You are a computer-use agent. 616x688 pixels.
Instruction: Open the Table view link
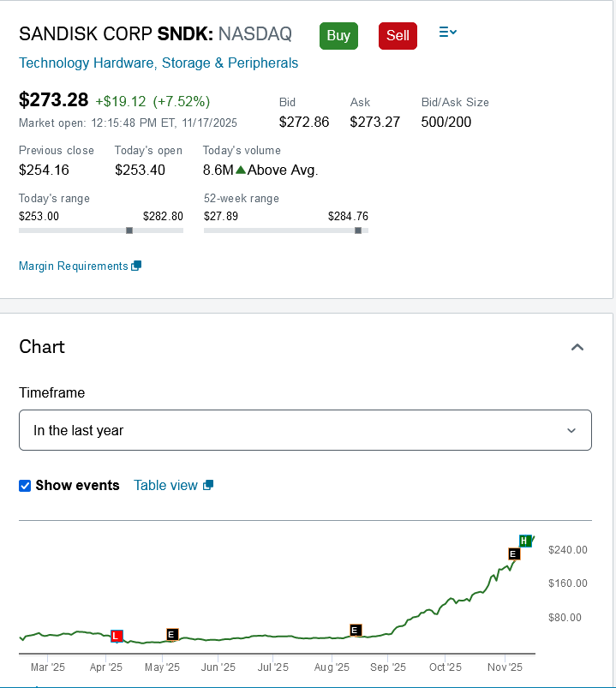pos(165,486)
